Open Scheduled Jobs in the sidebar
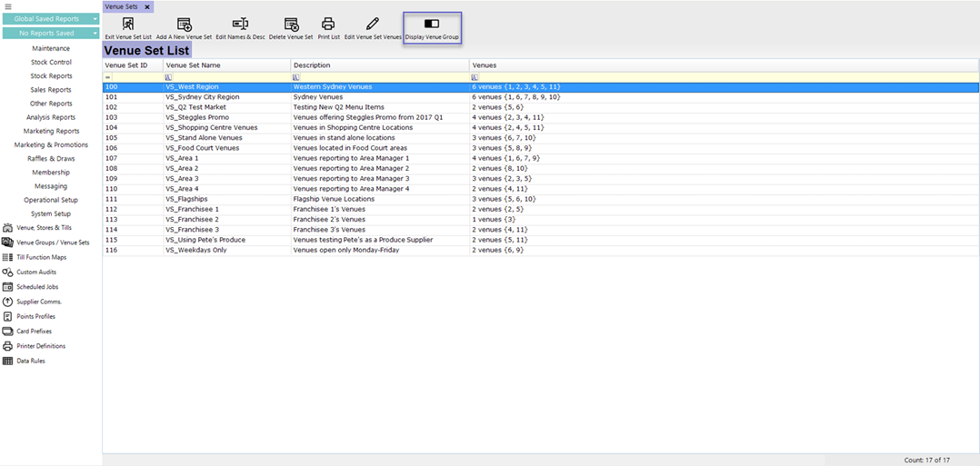Viewport: 980px width, 466px height. [x=36, y=287]
